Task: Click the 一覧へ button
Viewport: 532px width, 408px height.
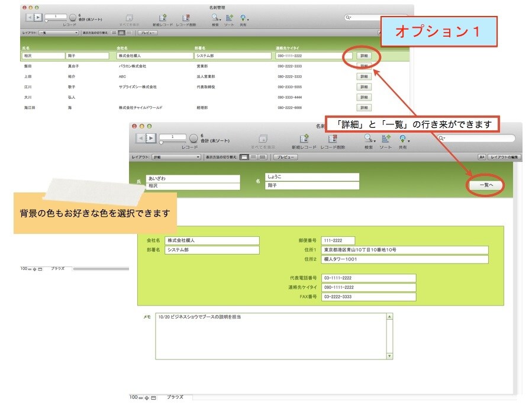Action: pyautogui.click(x=486, y=185)
